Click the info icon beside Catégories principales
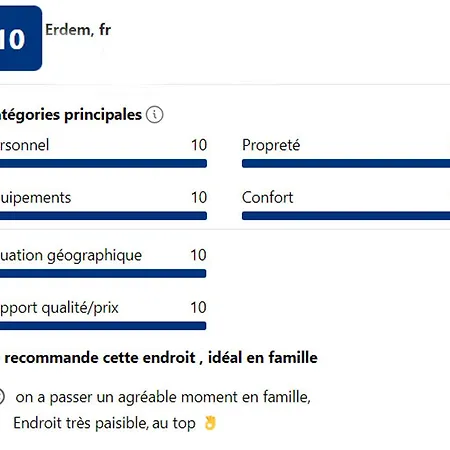 [154, 115]
